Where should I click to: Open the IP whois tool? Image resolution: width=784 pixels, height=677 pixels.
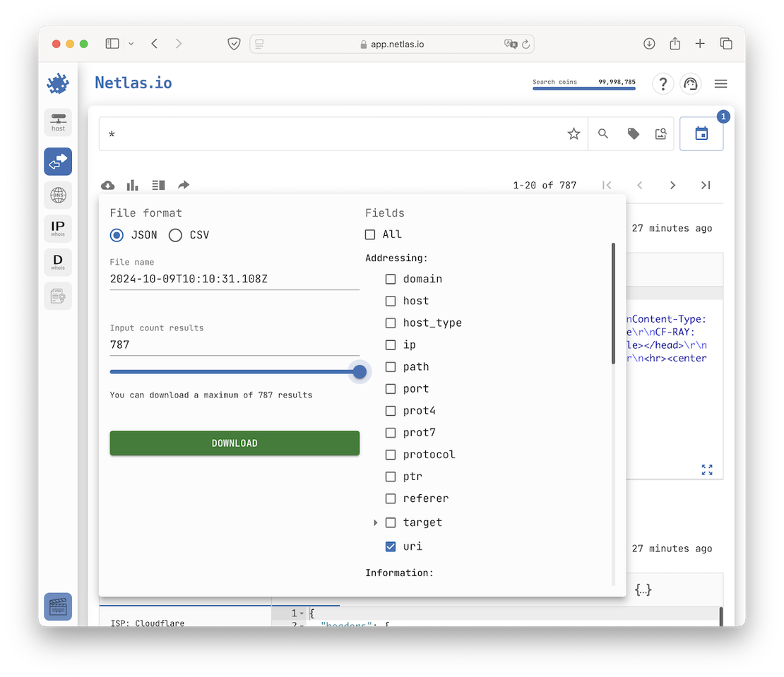coord(57,228)
